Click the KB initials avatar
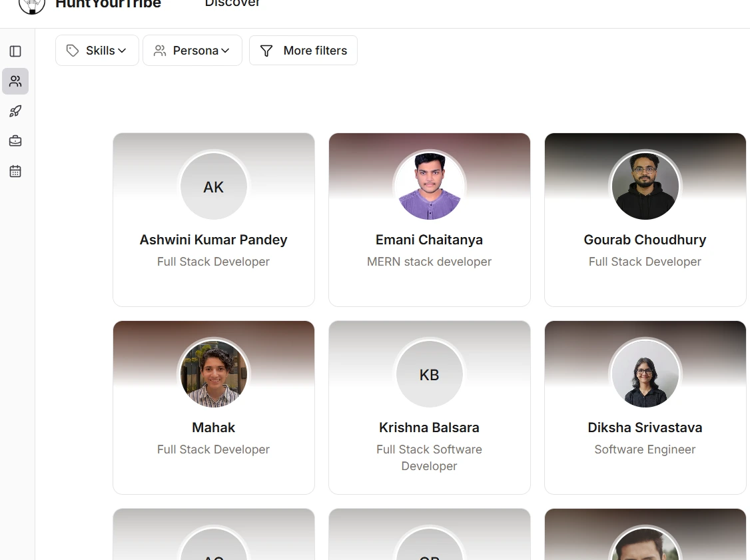 [x=429, y=374]
